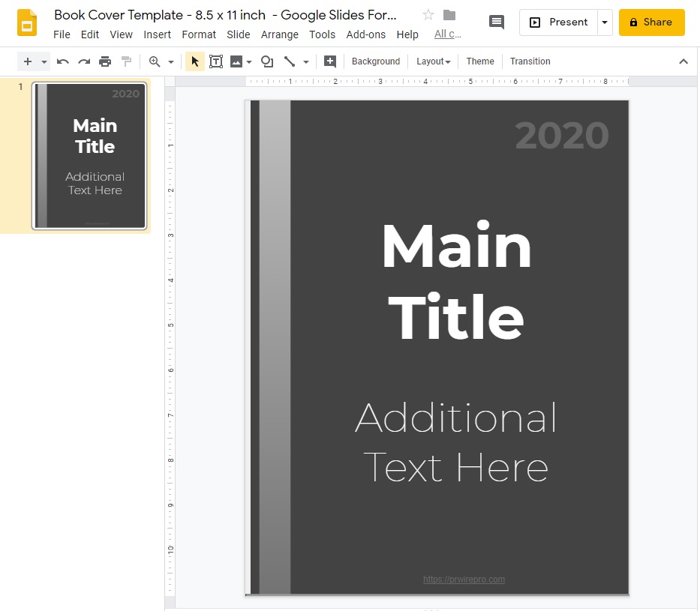Image resolution: width=700 pixels, height=611 pixels.
Task: Click the undo arrow icon
Action: [63, 61]
